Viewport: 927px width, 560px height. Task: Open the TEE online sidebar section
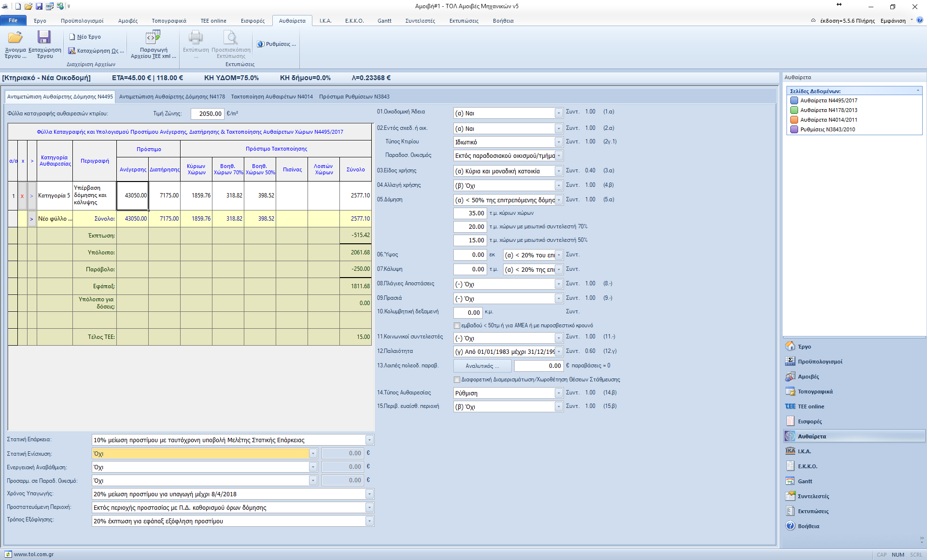click(811, 406)
